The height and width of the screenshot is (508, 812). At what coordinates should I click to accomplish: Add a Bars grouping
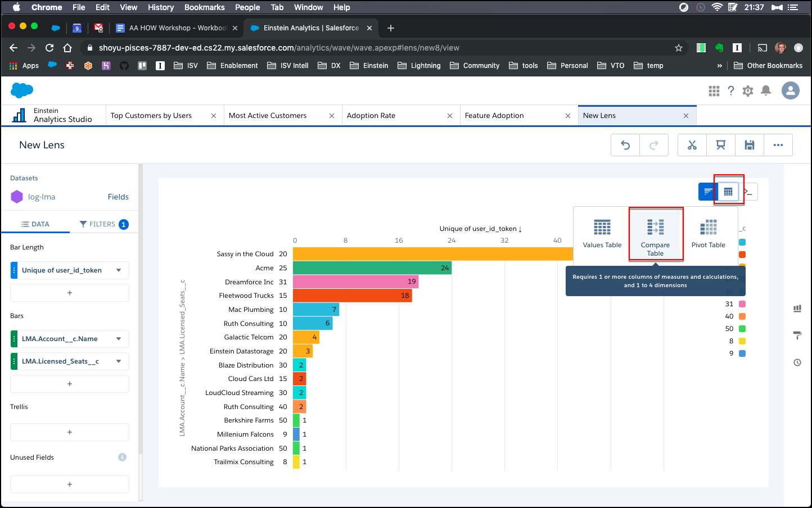pos(70,384)
